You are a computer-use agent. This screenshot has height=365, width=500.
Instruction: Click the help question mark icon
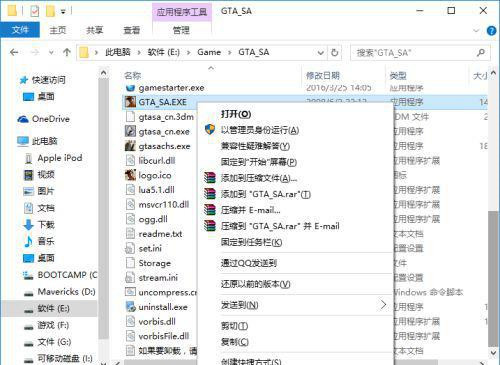click(x=491, y=31)
